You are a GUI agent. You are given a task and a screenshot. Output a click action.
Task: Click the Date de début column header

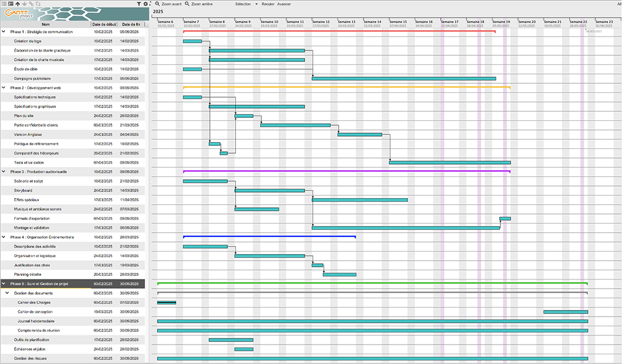pyautogui.click(x=104, y=24)
